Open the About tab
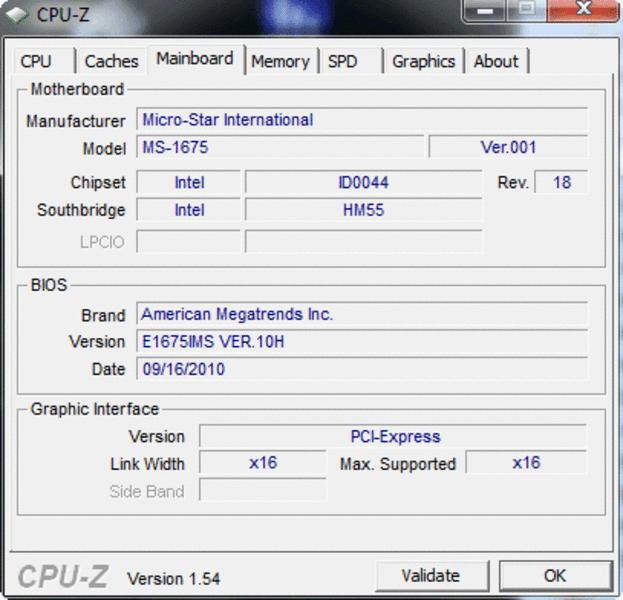The width and height of the screenshot is (623, 600). (x=497, y=61)
